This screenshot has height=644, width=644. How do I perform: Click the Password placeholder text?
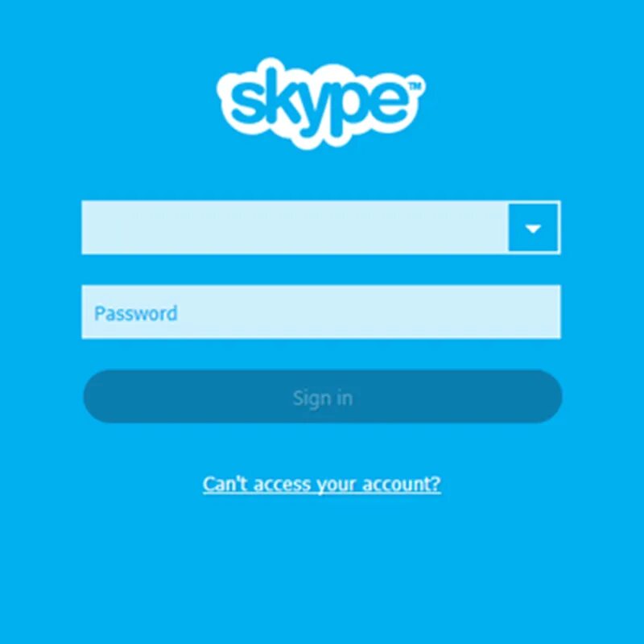(x=136, y=313)
